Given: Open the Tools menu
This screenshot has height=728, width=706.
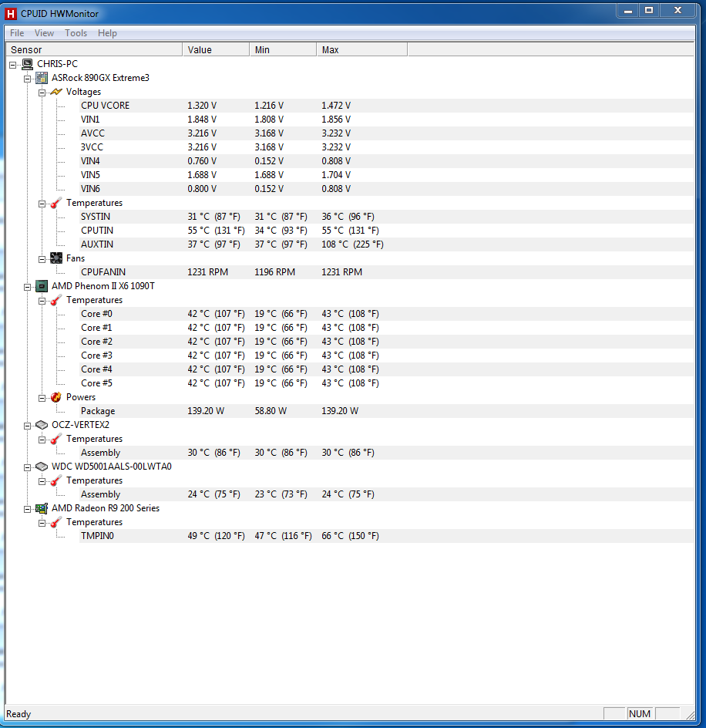Looking at the screenshot, I should (x=76, y=33).
